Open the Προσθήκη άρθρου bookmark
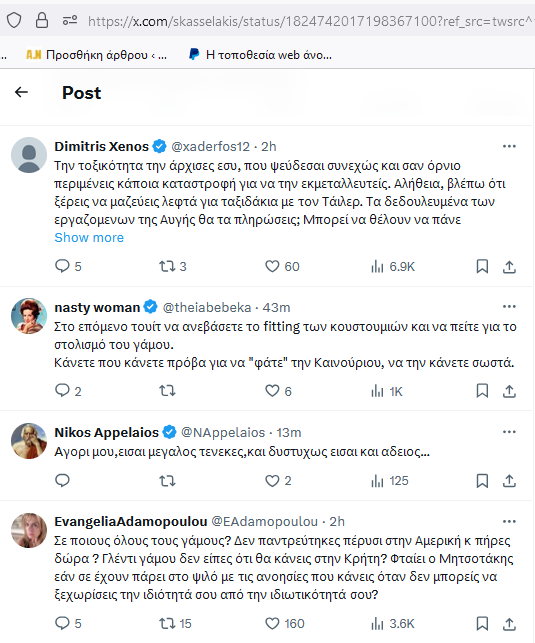This screenshot has height=643, width=535. 96,55
